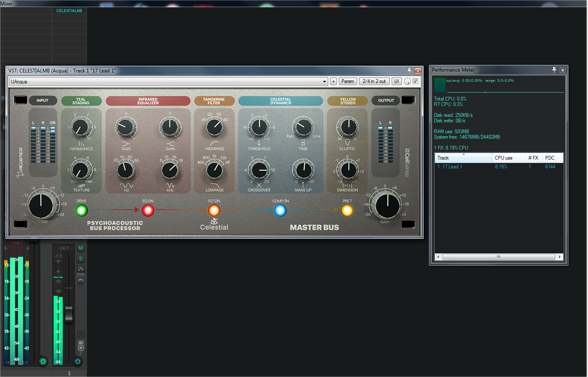Click the UI button
The image size is (588, 377).
point(396,81)
